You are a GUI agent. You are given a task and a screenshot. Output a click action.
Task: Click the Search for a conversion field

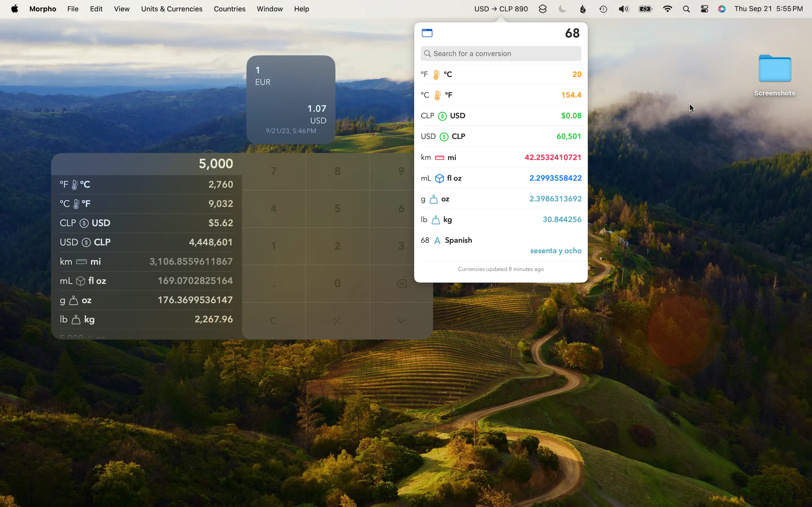pos(501,54)
